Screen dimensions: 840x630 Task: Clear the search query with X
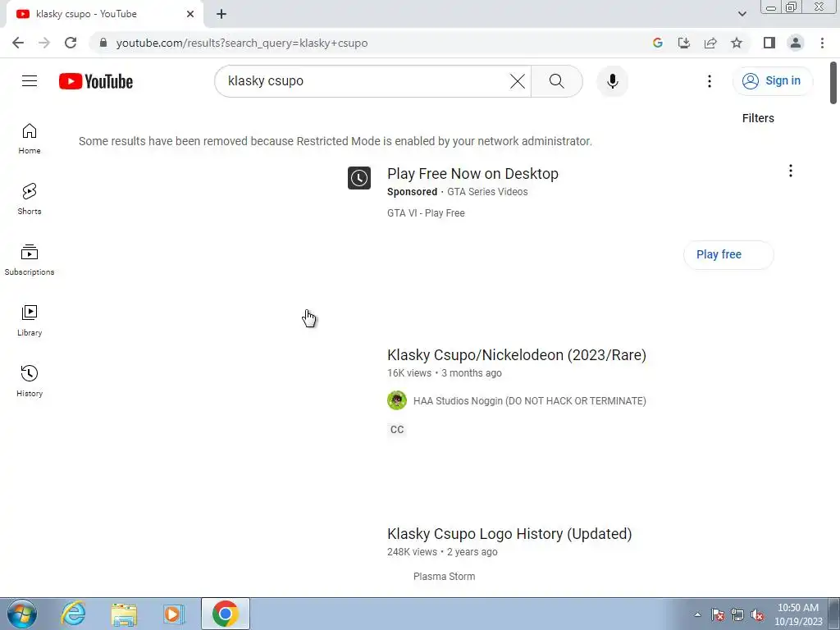pos(517,81)
